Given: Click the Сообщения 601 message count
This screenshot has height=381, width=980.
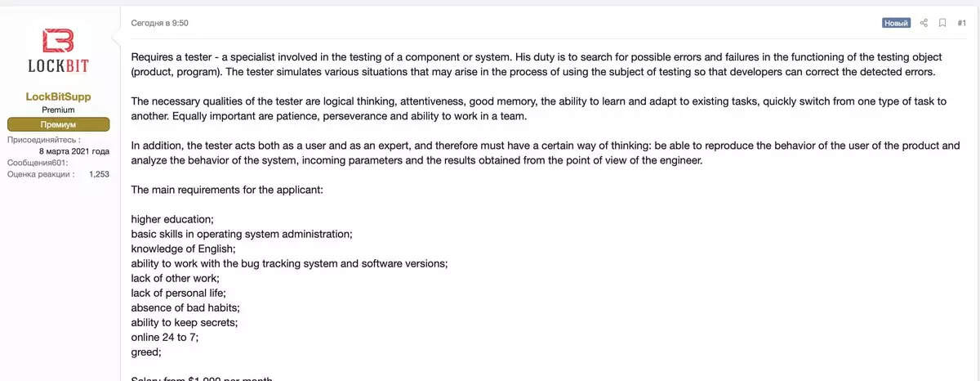Looking at the screenshot, I should [38, 163].
